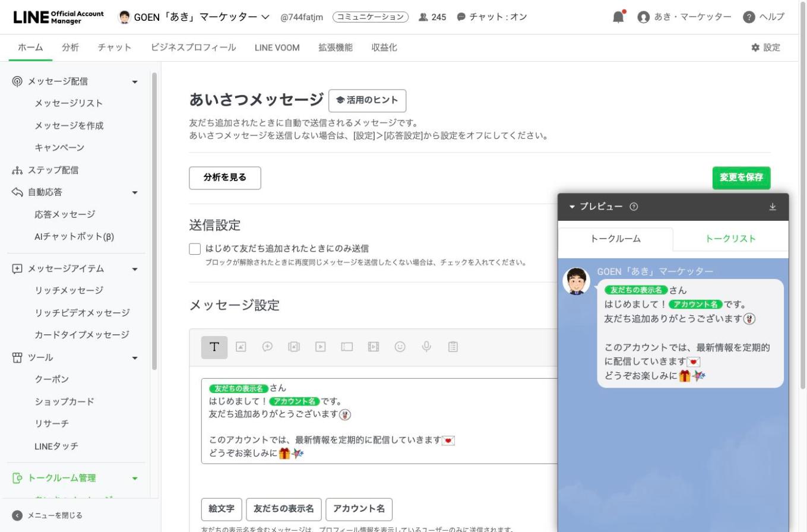This screenshot has height=532, width=807.
Task: Open キャンペーン in sidebar
Action: point(59,148)
